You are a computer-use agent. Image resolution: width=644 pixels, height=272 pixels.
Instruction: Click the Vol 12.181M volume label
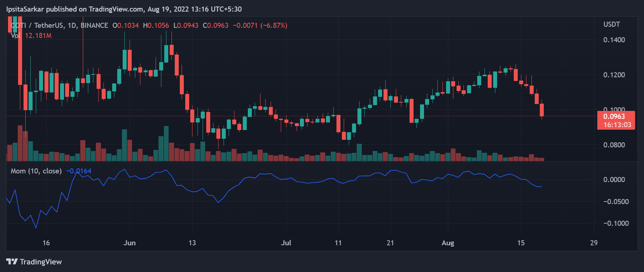coord(31,35)
